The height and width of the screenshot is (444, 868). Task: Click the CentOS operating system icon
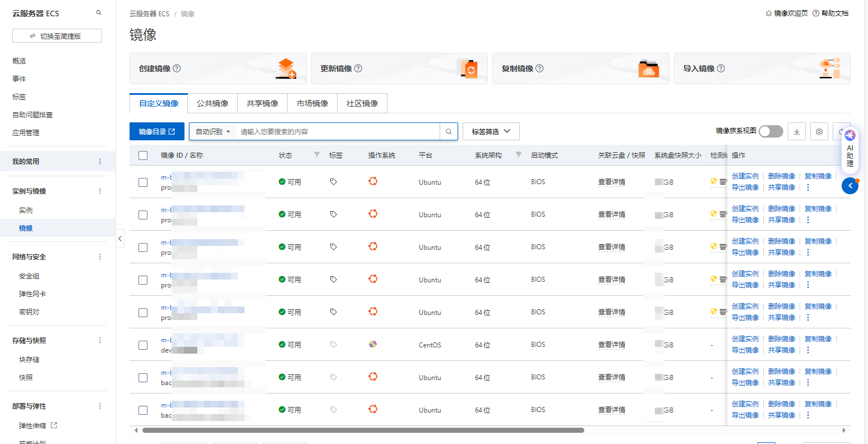(x=373, y=344)
